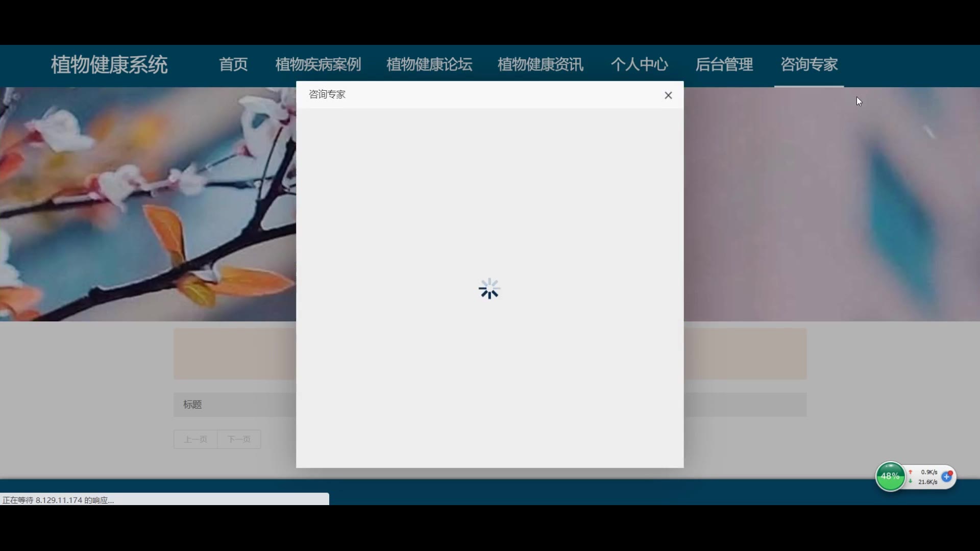Close the 咨询专家 dialog with X
This screenshot has width=980, height=551.
[x=668, y=95]
